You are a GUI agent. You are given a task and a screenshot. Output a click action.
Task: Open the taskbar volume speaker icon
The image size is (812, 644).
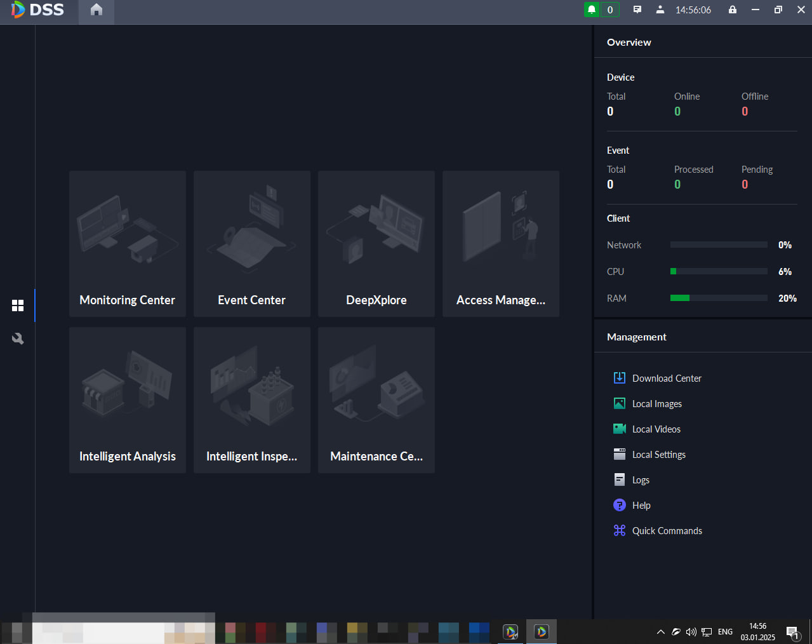(691, 632)
